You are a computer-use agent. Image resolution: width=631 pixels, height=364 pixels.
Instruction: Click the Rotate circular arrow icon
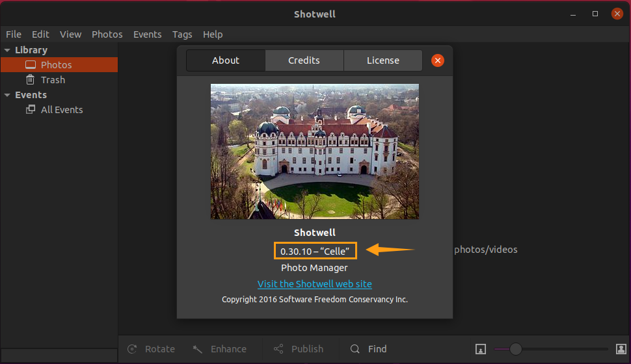pyautogui.click(x=133, y=349)
